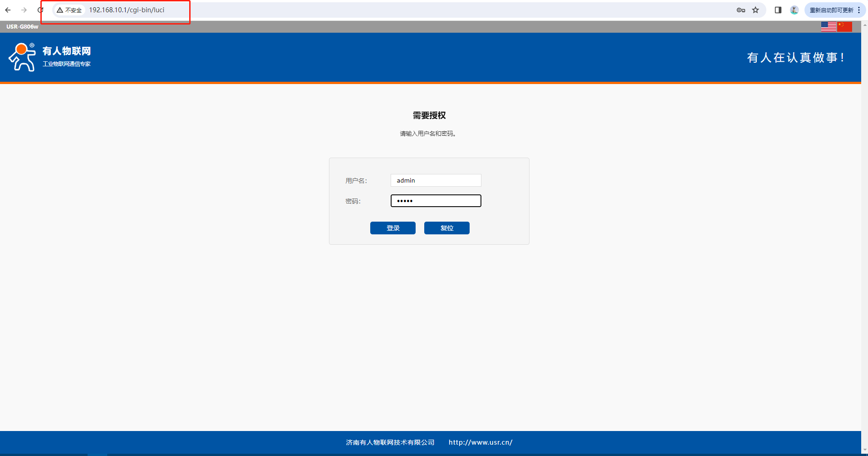Focus the 用户名 username field
868x456 pixels.
tap(436, 180)
